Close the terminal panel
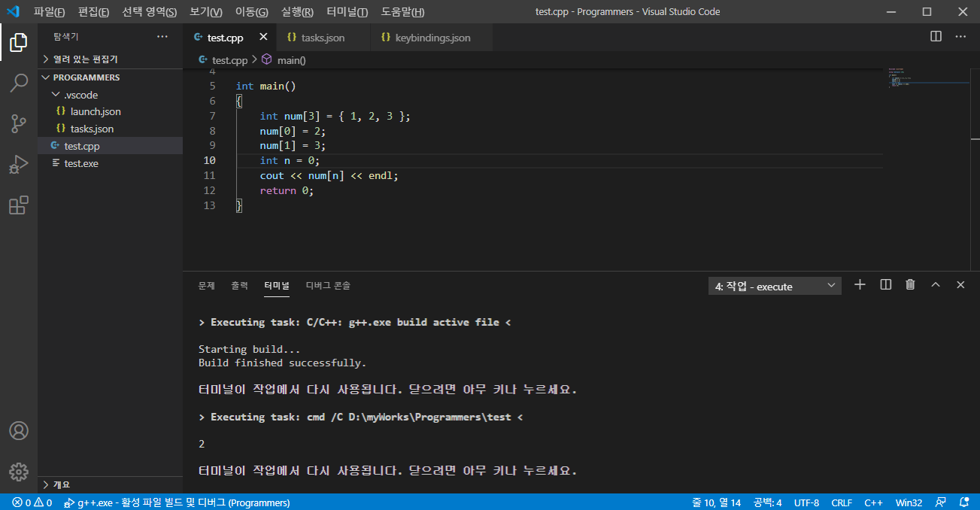The width and height of the screenshot is (980, 510). pos(960,284)
